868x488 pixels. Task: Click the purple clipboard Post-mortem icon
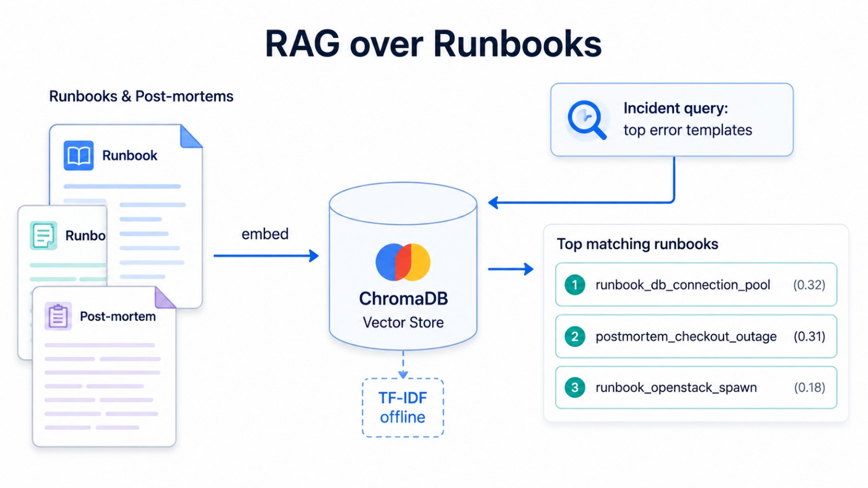[58, 316]
